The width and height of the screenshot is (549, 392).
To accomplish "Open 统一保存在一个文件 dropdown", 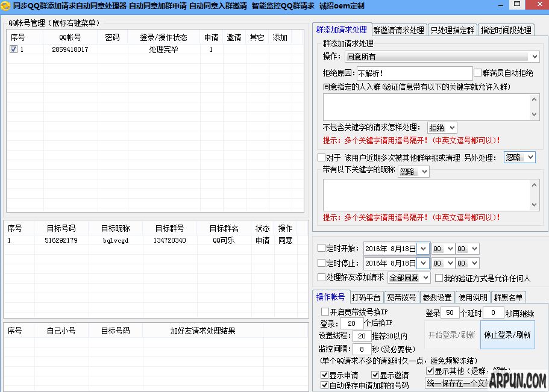I will (457, 383).
